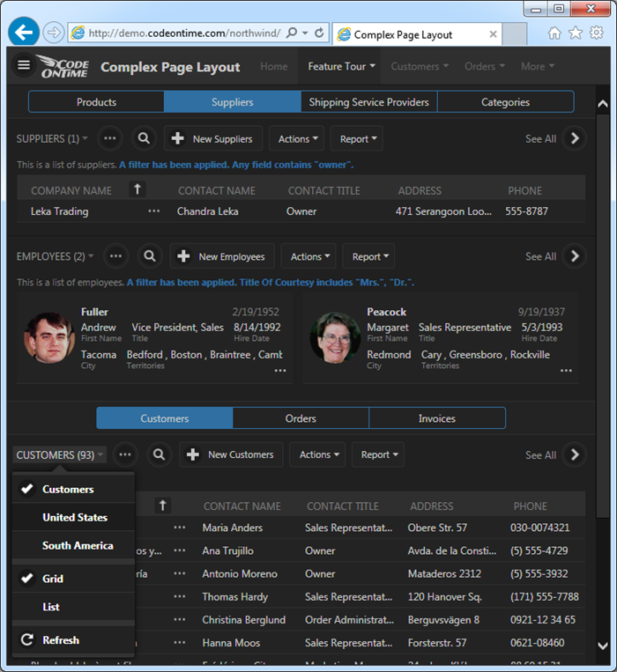The width and height of the screenshot is (617, 672).
Task: Open Employees Report dropdown
Action: [368, 256]
